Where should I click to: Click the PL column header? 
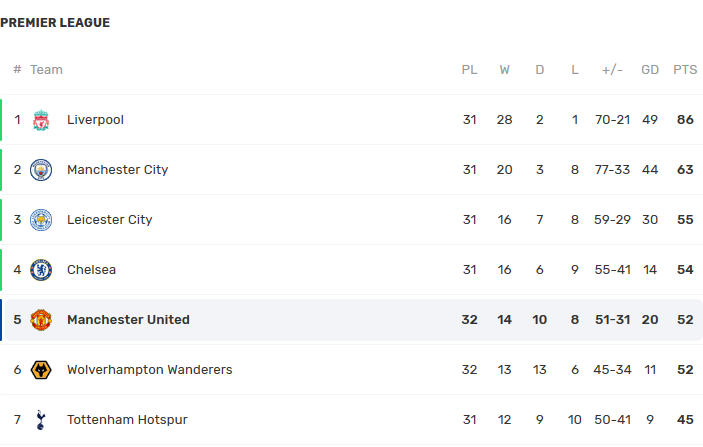point(469,70)
